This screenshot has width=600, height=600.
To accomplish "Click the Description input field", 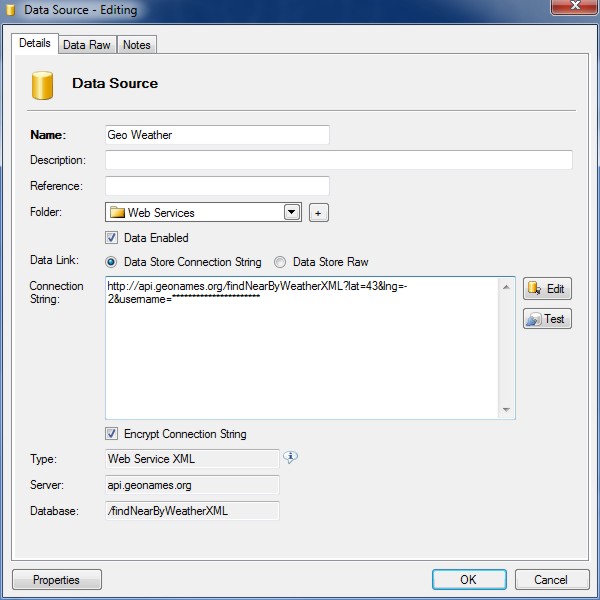I will (338, 160).
